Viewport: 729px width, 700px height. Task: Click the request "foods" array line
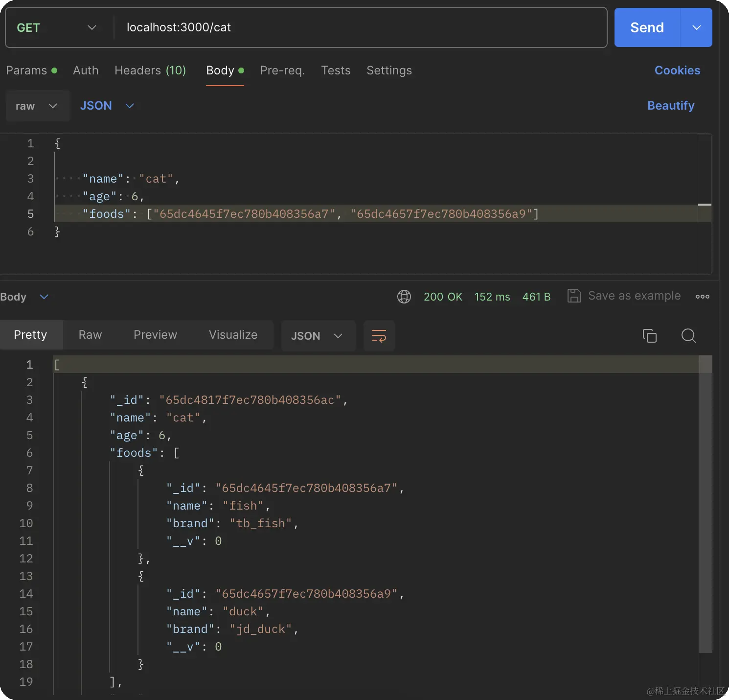tap(311, 214)
